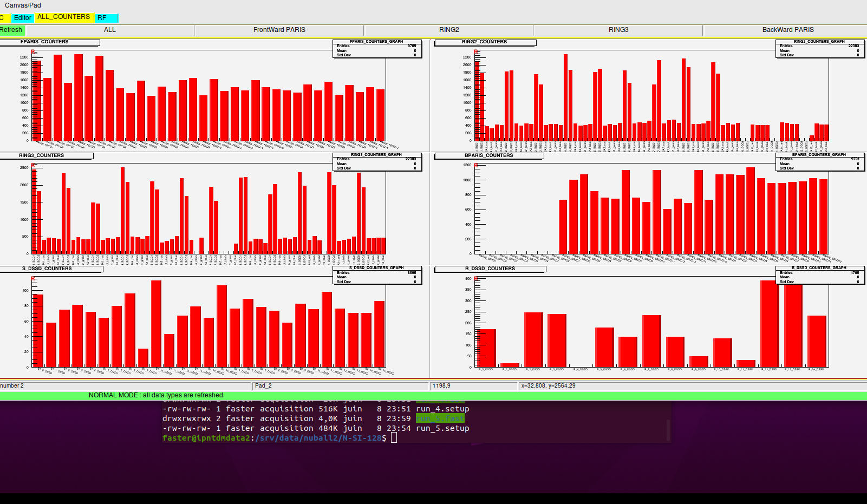Open the RF tab
Viewport: 867px width, 504px height.
[x=106, y=18]
